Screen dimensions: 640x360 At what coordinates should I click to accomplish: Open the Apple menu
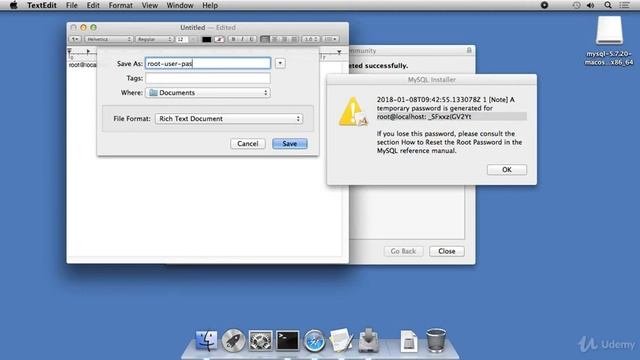13,5
